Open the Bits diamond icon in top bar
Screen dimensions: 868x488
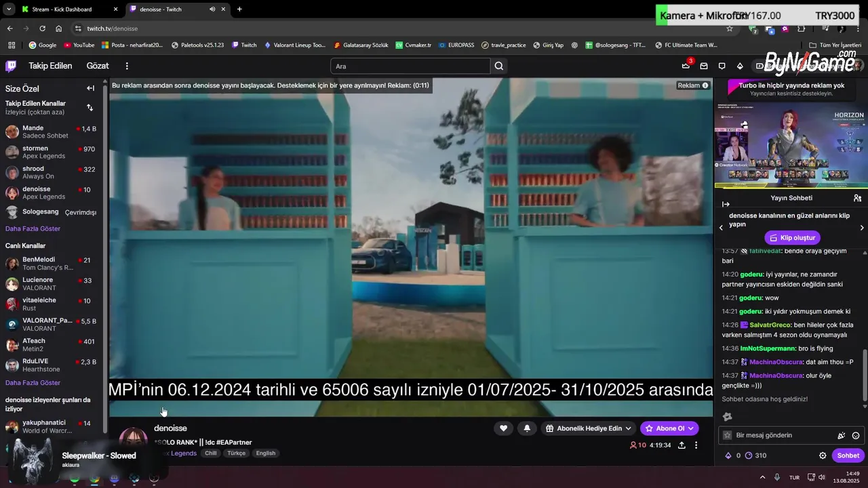[740, 66]
